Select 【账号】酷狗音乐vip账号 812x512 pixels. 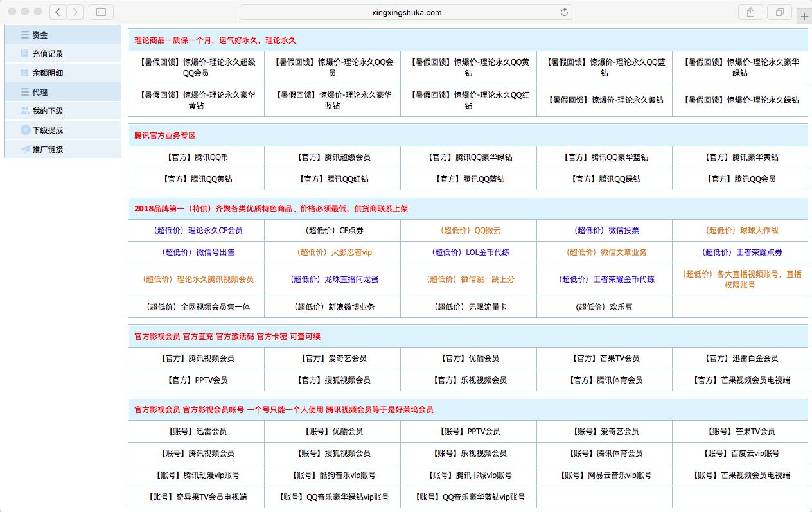click(x=332, y=475)
